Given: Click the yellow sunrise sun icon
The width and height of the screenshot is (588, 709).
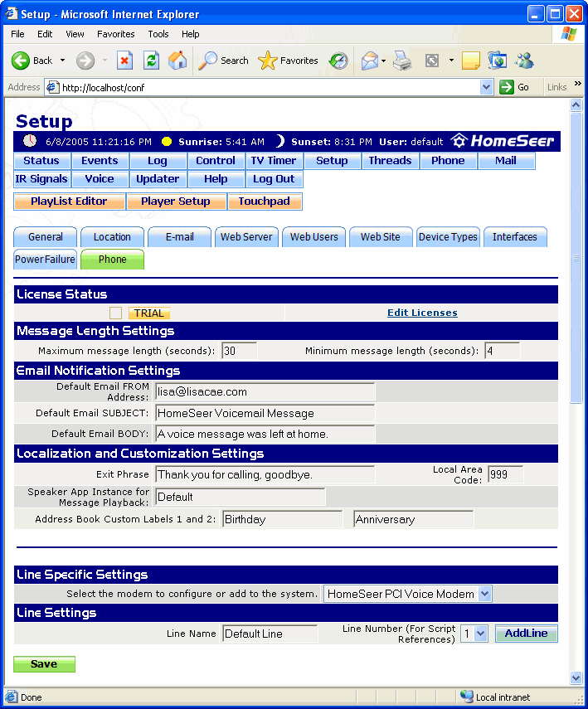Looking at the screenshot, I should pos(167,142).
